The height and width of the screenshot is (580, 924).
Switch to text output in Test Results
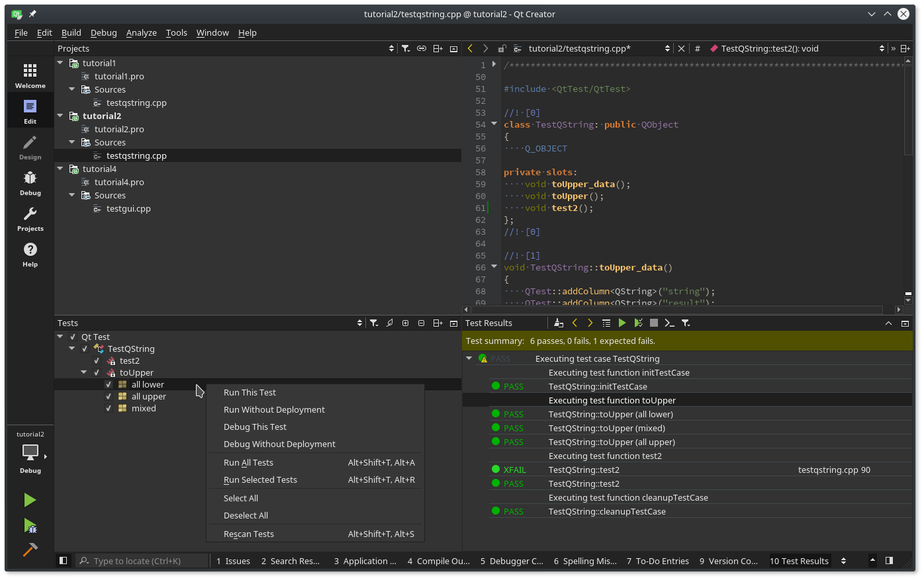click(x=670, y=323)
